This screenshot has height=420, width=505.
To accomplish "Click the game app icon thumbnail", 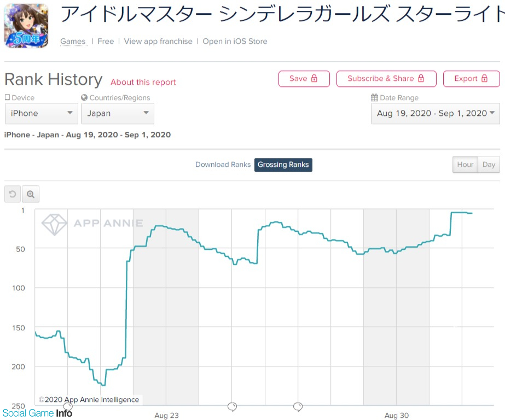I will point(26,25).
